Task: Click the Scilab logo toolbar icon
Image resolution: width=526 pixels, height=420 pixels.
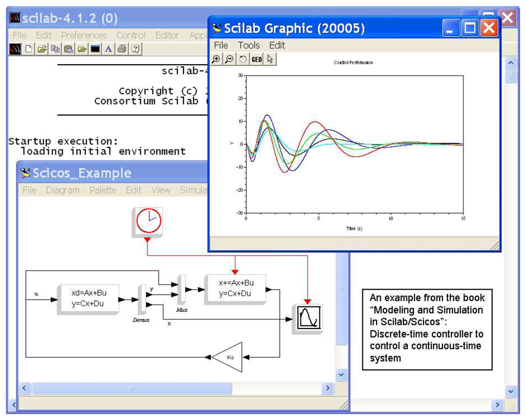Action: [15, 49]
